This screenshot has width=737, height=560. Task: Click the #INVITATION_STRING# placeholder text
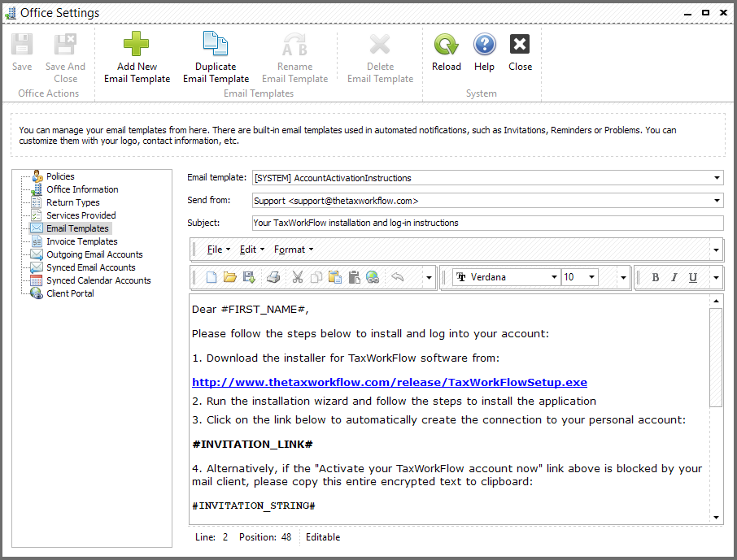tap(253, 506)
